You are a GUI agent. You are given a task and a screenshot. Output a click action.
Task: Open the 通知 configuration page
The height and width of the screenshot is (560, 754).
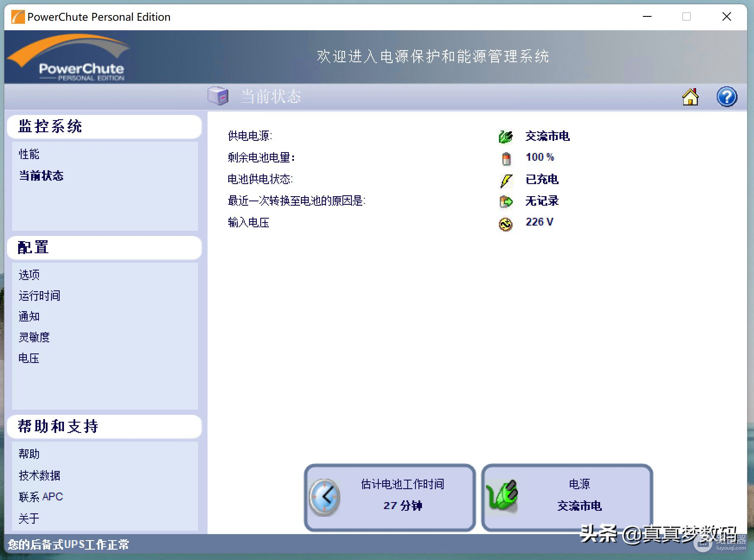(x=29, y=317)
